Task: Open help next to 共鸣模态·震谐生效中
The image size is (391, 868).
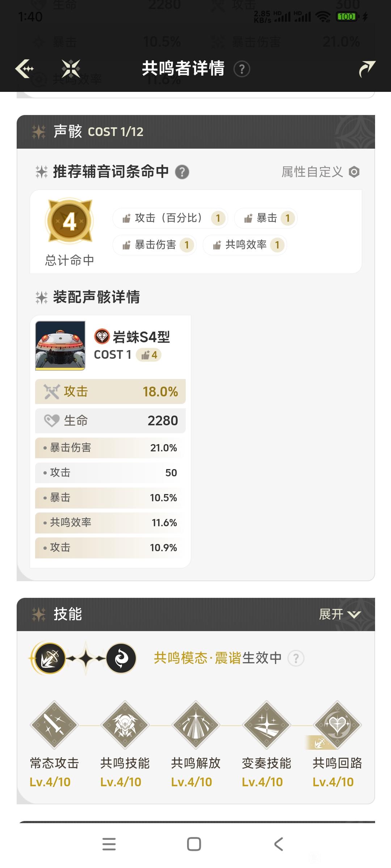Action: (296, 658)
